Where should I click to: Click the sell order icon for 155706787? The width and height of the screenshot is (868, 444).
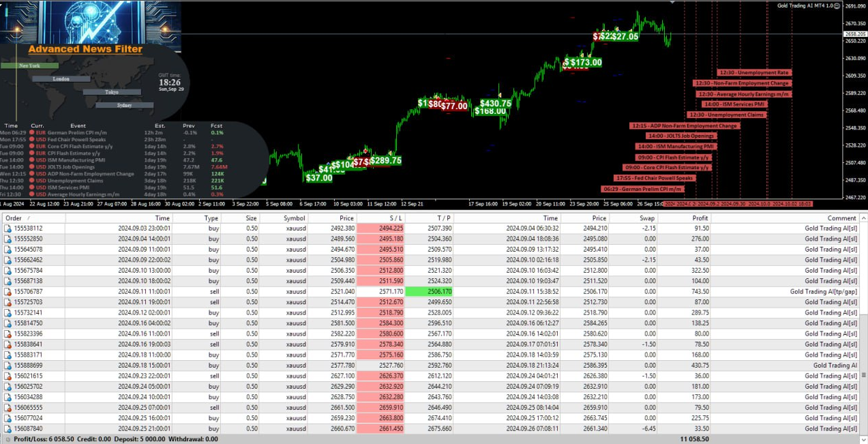coord(8,291)
